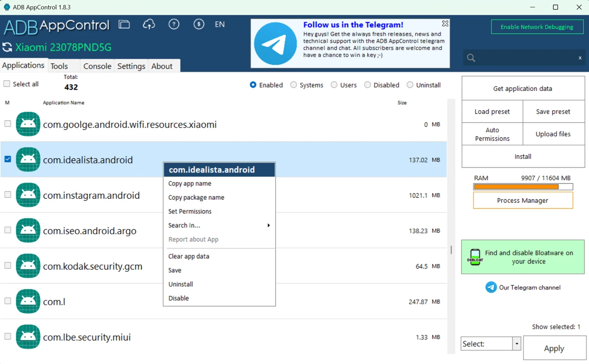Open the Select: dropdown
Image resolution: width=589 pixels, height=364 pixels.
click(x=517, y=344)
